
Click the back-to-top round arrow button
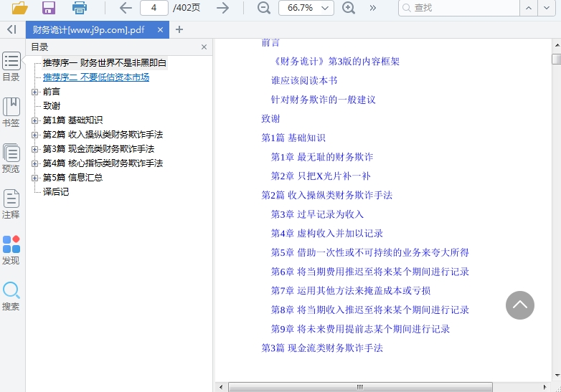(x=520, y=305)
